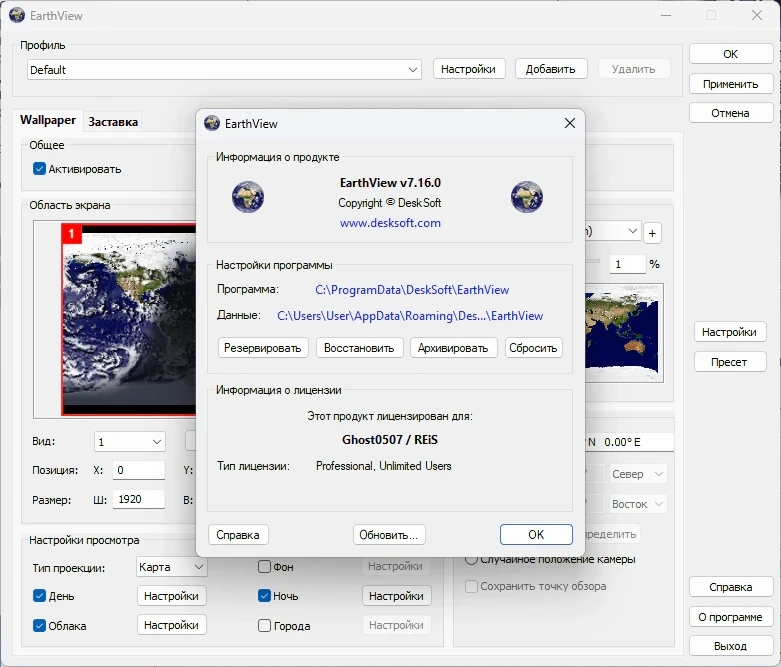The width and height of the screenshot is (781, 667).
Task: Click the right globe icon in the About dialog
Action: pyautogui.click(x=527, y=197)
